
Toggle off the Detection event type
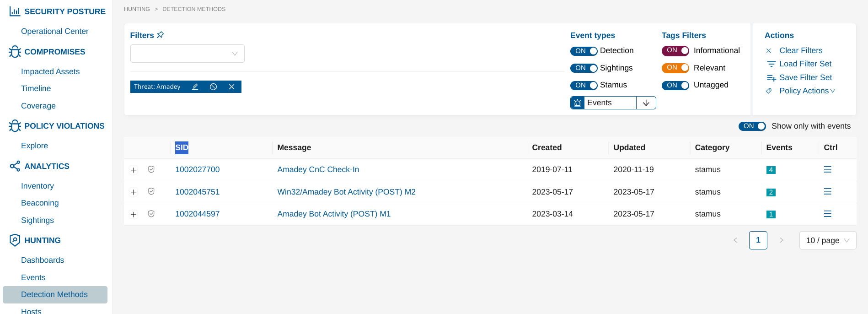tap(584, 51)
